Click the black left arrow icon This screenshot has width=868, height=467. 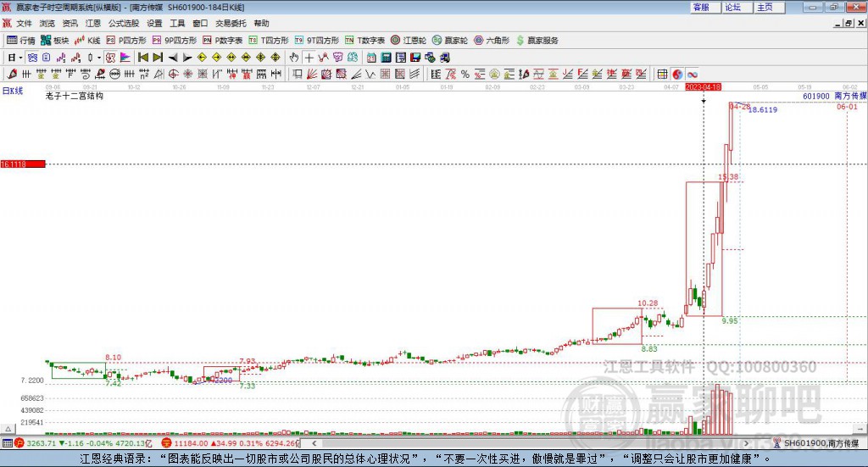[x=173, y=58]
